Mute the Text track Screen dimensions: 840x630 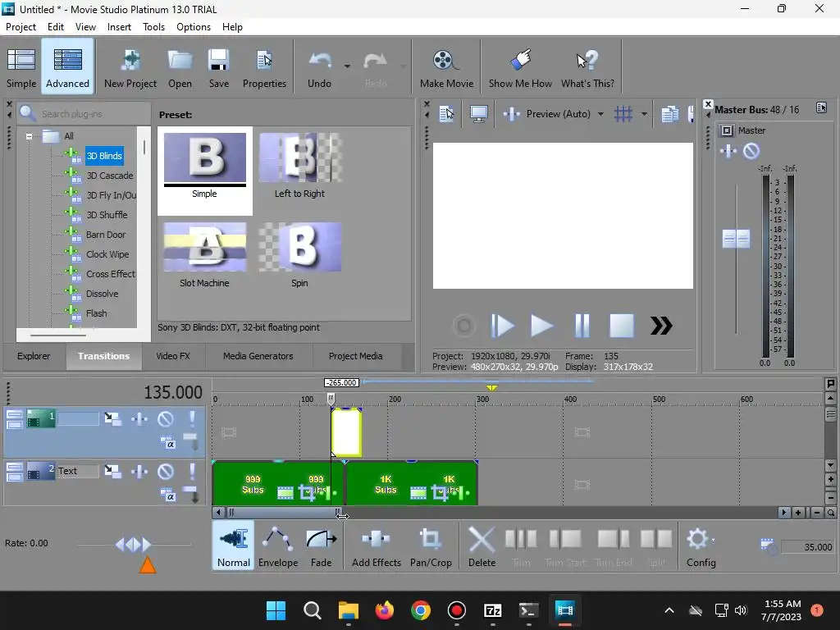pyautogui.click(x=166, y=471)
